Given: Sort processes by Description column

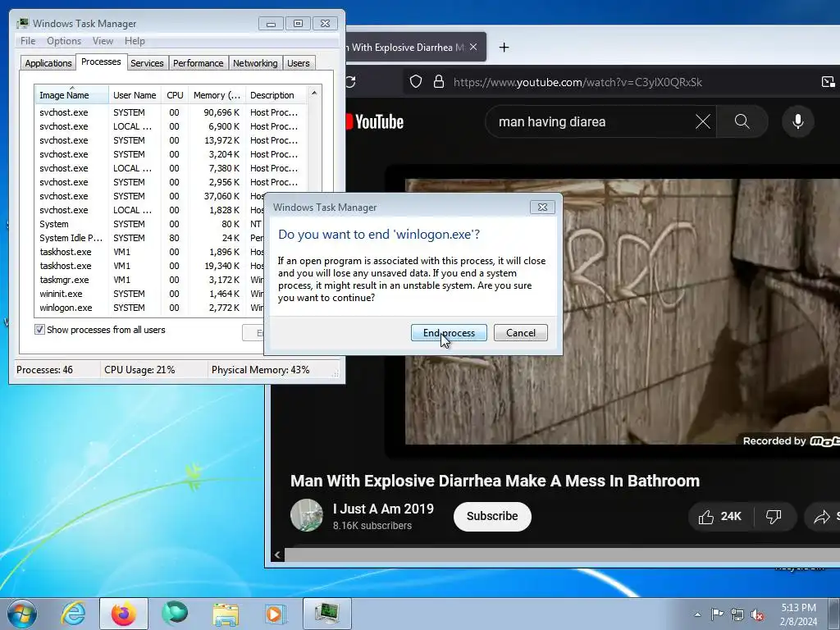Looking at the screenshot, I should click(276, 95).
